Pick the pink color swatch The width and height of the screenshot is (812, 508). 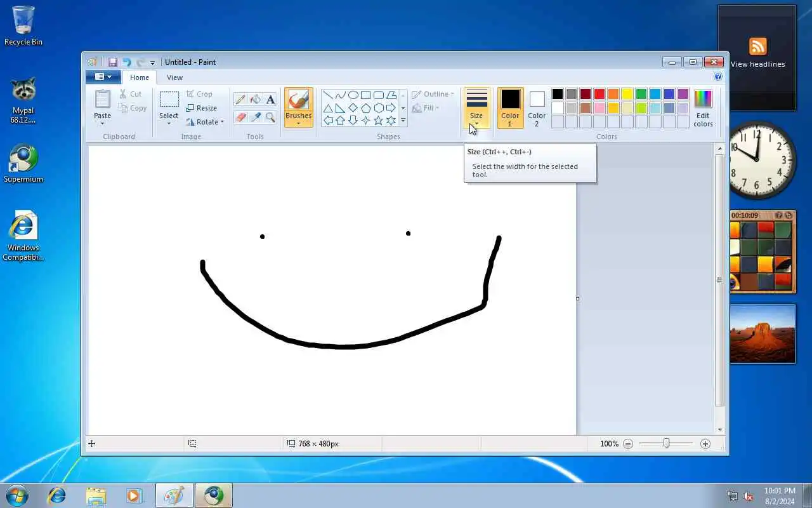(599, 108)
